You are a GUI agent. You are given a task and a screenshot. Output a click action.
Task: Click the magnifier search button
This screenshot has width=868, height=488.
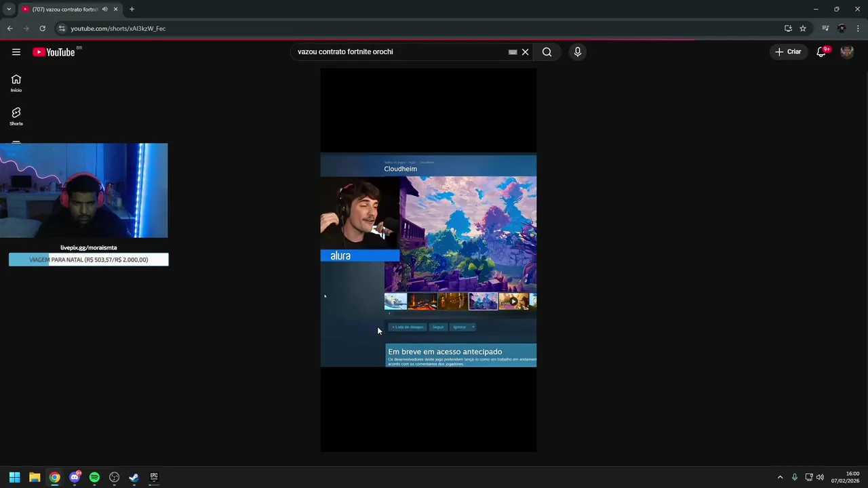[x=547, y=52]
